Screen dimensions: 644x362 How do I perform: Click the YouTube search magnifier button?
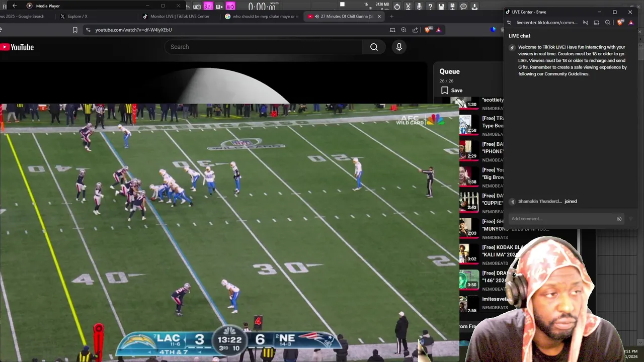click(x=374, y=47)
